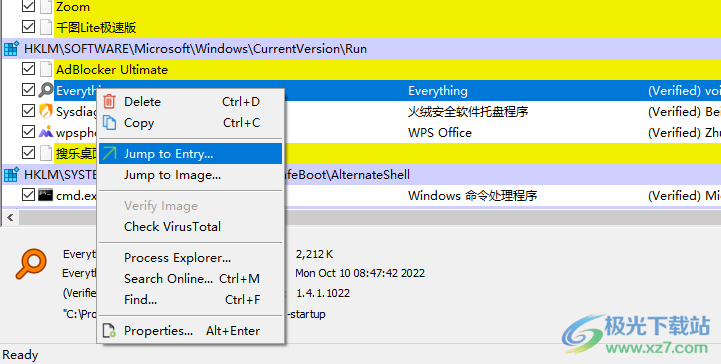
Task: Click the file icon beside AdBlocker Ultimate
Action: (x=46, y=69)
